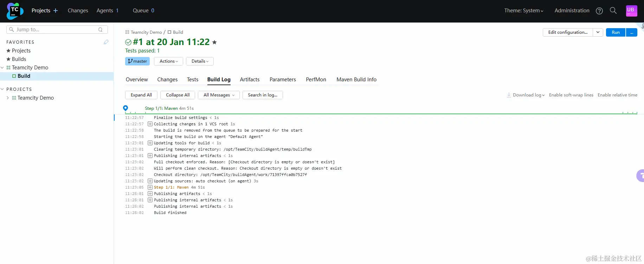This screenshot has height=264, width=644.
Task: Click Expand All
Action: [x=141, y=95]
